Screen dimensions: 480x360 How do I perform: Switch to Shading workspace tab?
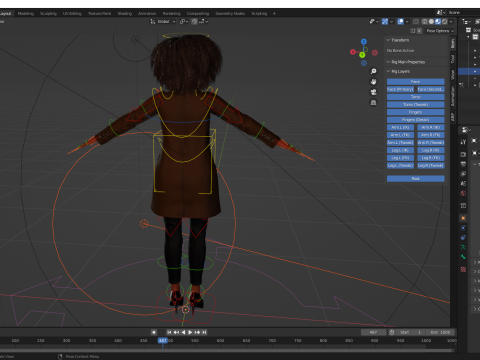pos(125,13)
